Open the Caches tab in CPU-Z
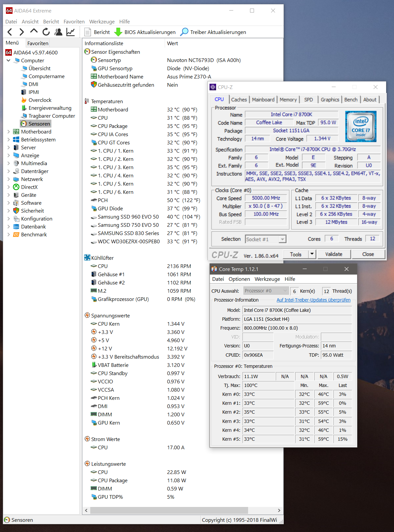 pos(239,100)
